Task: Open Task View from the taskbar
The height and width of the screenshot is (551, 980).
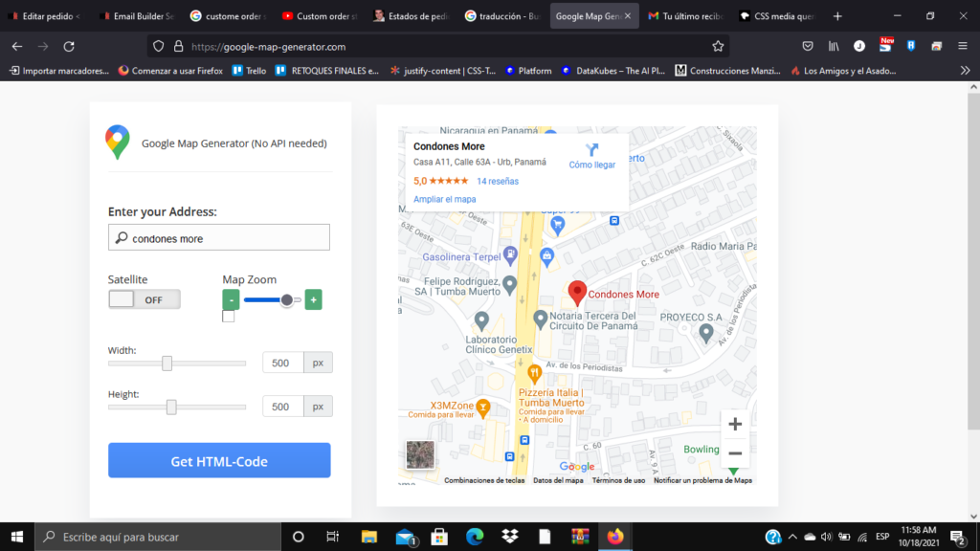Action: coord(332,537)
